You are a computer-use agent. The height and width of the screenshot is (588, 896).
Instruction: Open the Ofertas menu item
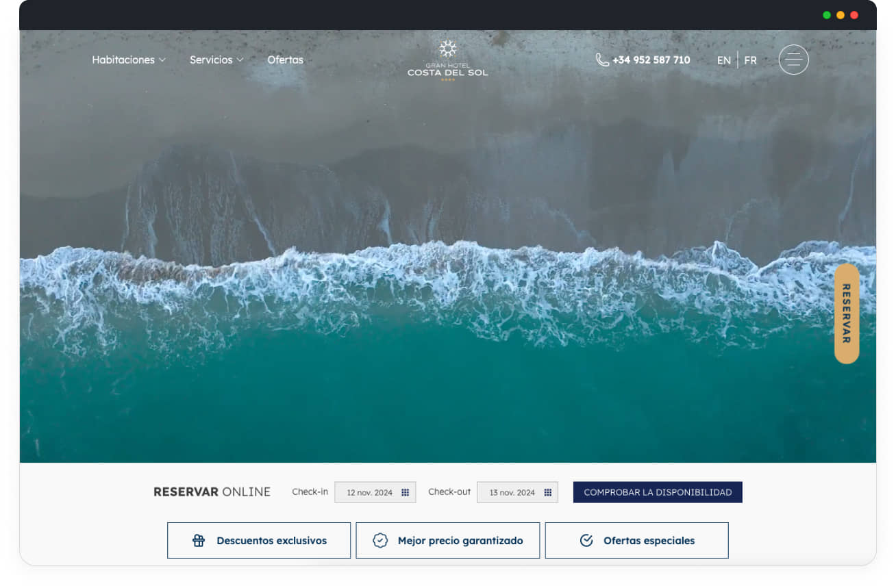point(285,60)
